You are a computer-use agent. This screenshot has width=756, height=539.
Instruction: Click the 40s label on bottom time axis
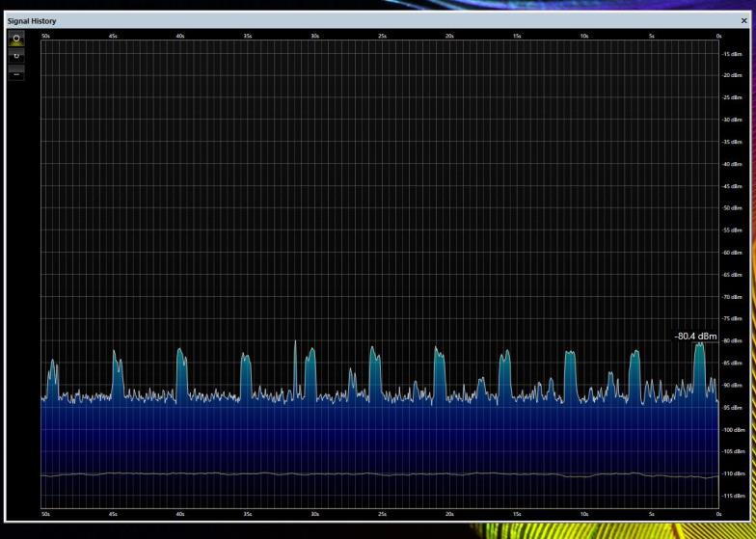pyautogui.click(x=179, y=514)
